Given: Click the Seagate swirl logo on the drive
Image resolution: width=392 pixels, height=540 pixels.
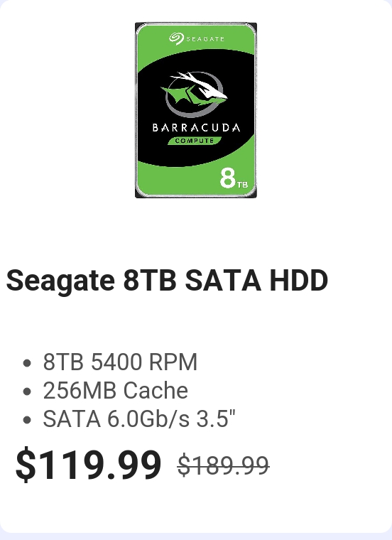Looking at the screenshot, I should [x=177, y=38].
